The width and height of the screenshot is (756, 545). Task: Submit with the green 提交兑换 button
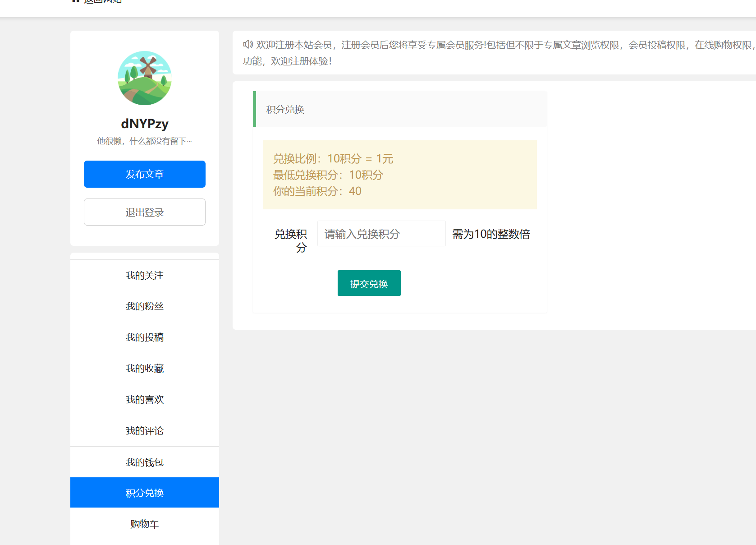(369, 283)
